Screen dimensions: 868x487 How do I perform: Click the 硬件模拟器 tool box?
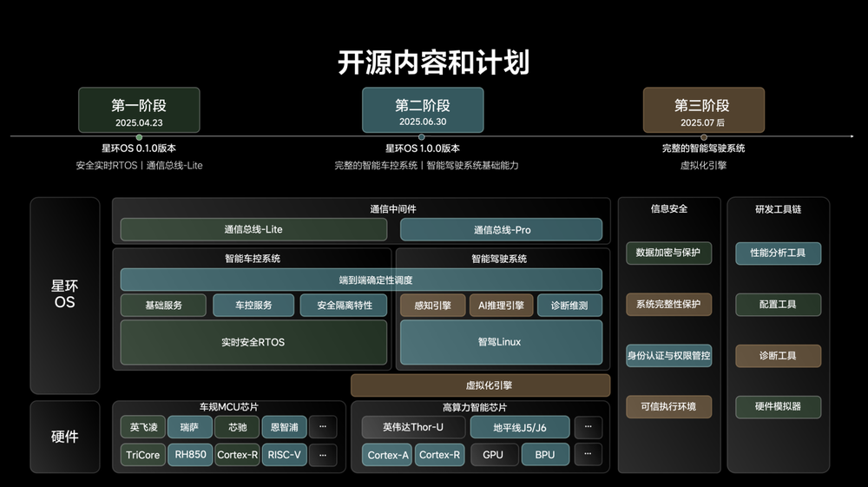[778, 406]
